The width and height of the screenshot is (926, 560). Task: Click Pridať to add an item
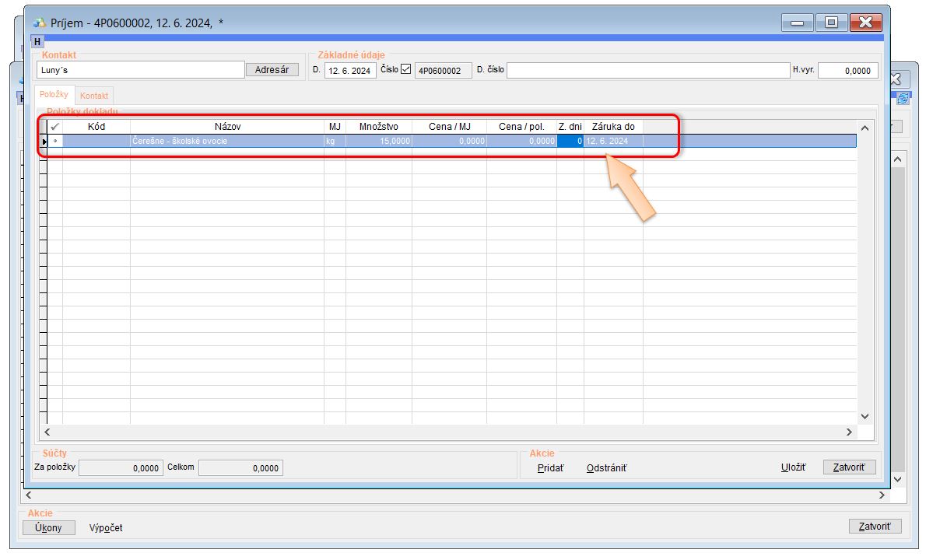click(550, 467)
